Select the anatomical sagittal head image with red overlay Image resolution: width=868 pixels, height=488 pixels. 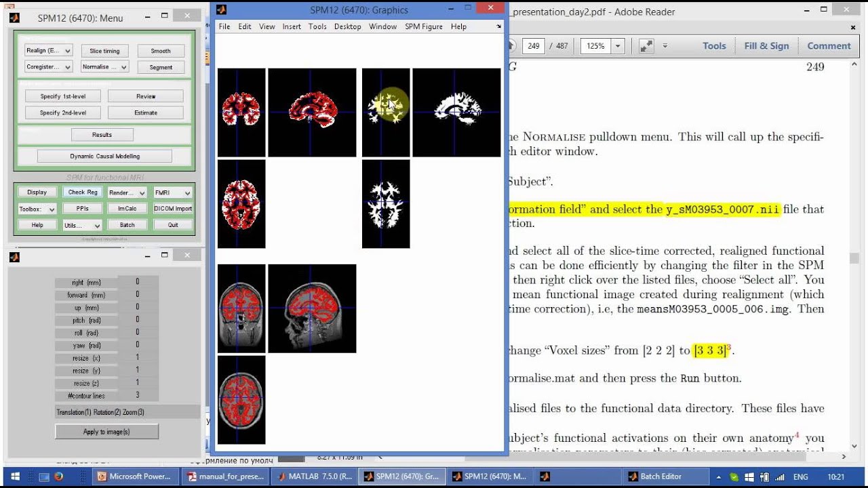coord(312,308)
